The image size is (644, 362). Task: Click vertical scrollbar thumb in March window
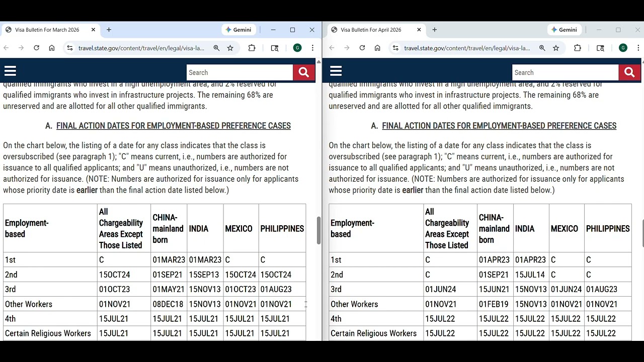click(x=318, y=231)
